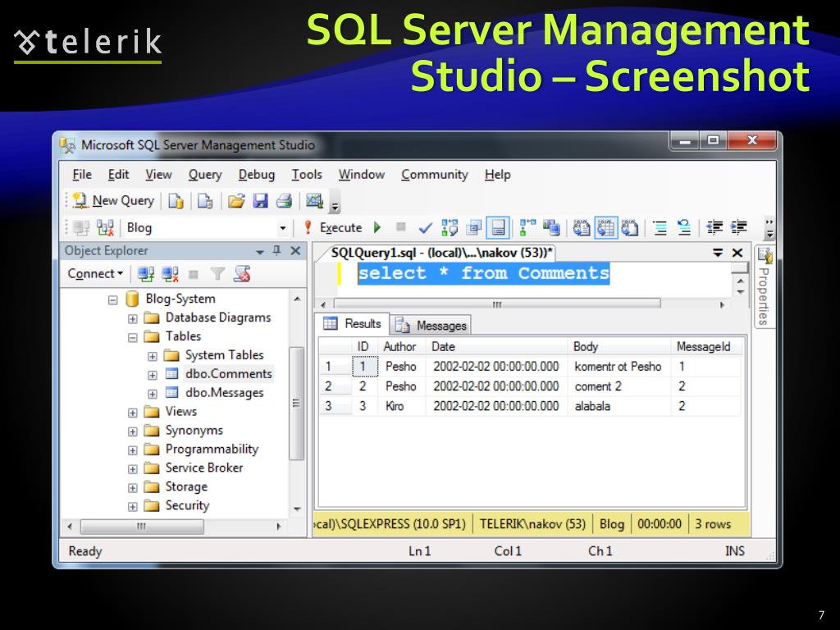Toggle the Object Explorer auto-hide pin
The height and width of the screenshot is (630, 840).
(x=277, y=250)
